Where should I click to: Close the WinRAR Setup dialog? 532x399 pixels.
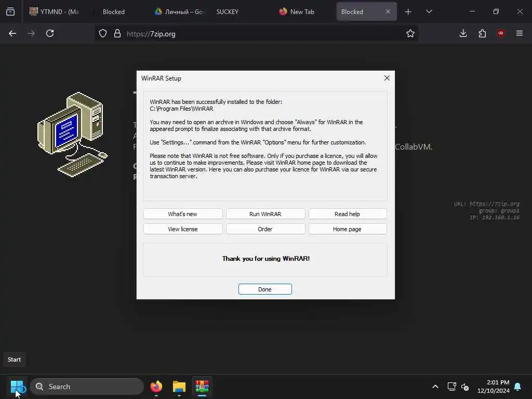387,78
